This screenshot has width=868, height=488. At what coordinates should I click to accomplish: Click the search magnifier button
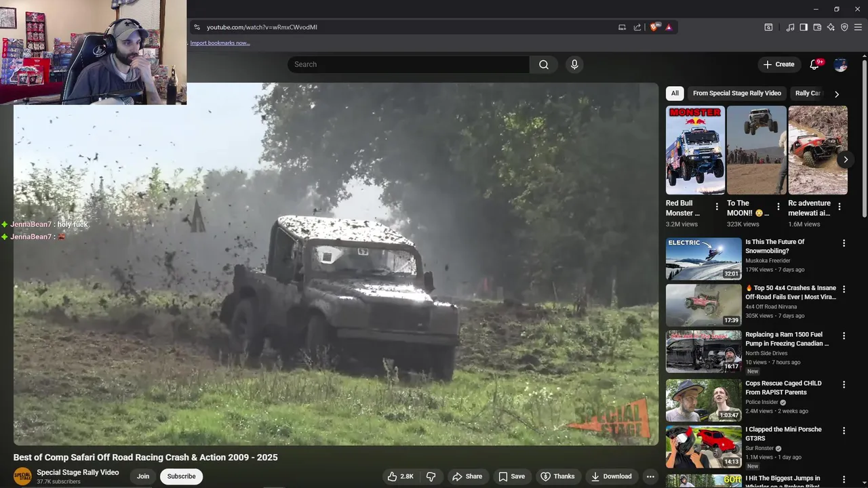(544, 64)
